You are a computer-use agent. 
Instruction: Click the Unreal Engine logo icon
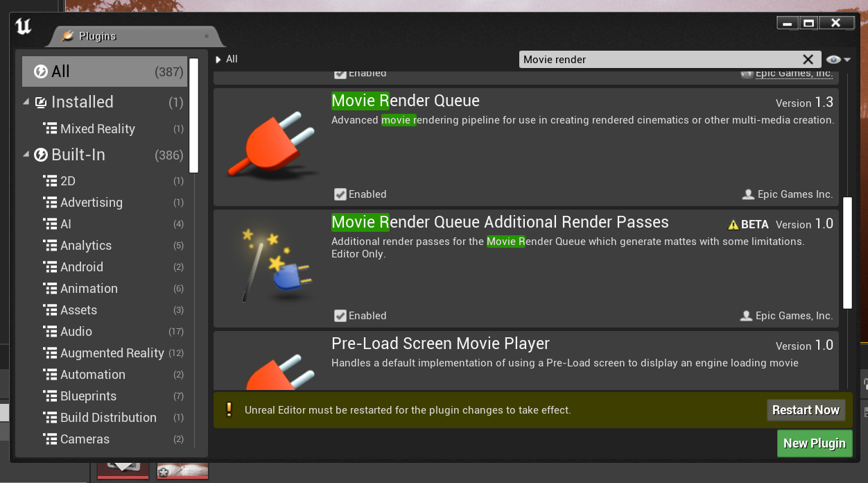(24, 26)
